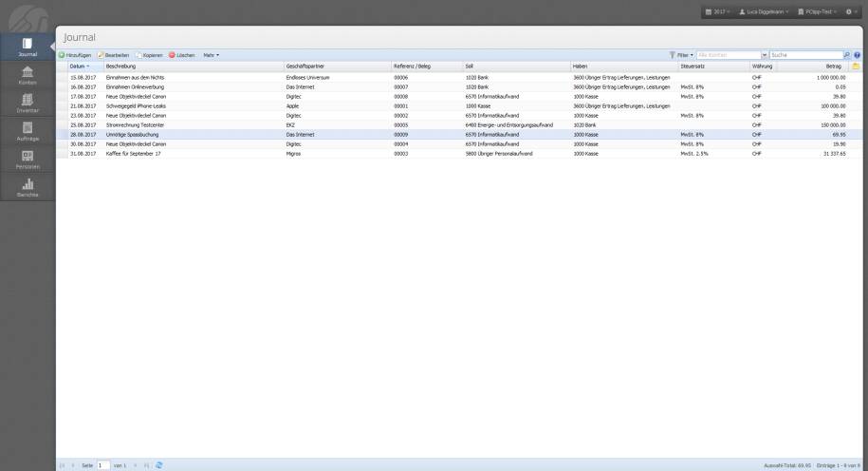Click the date cell '23.08.2017'
The image size is (868, 471).
tap(83, 116)
